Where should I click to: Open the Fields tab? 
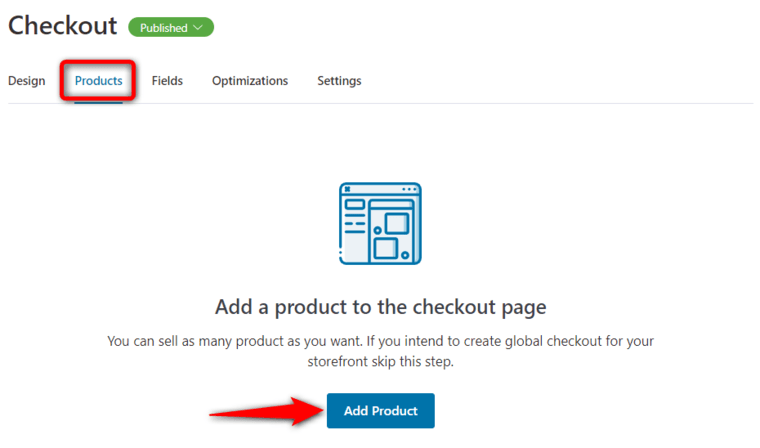[167, 81]
